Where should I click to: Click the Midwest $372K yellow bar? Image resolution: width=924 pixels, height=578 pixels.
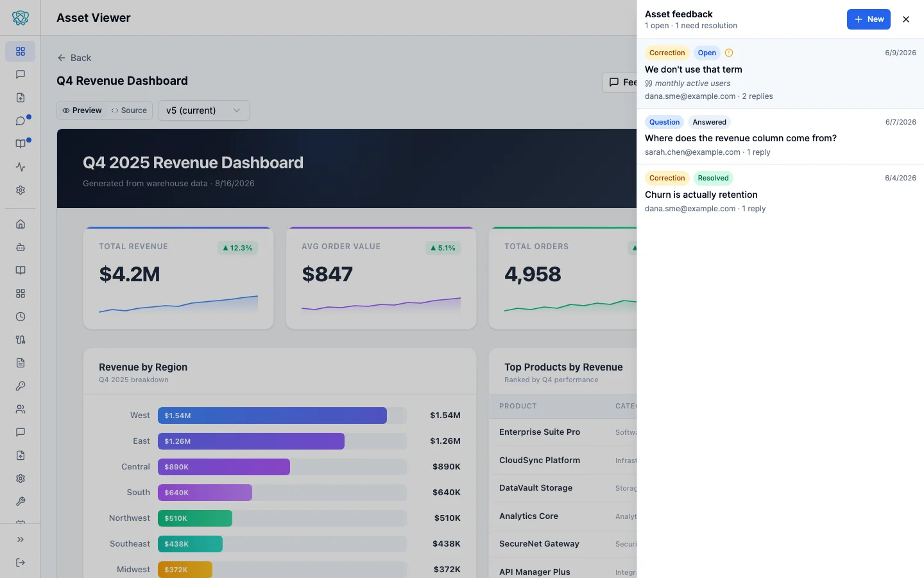coord(185,570)
